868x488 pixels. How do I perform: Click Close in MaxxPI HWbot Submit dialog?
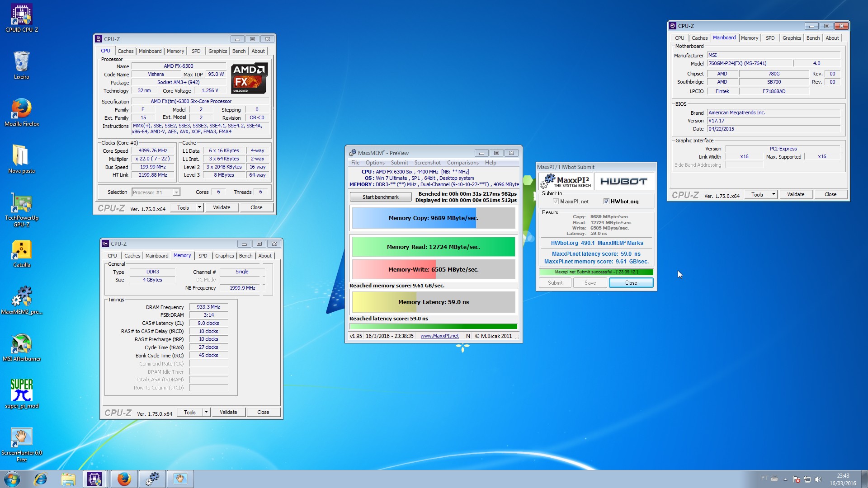click(631, 283)
